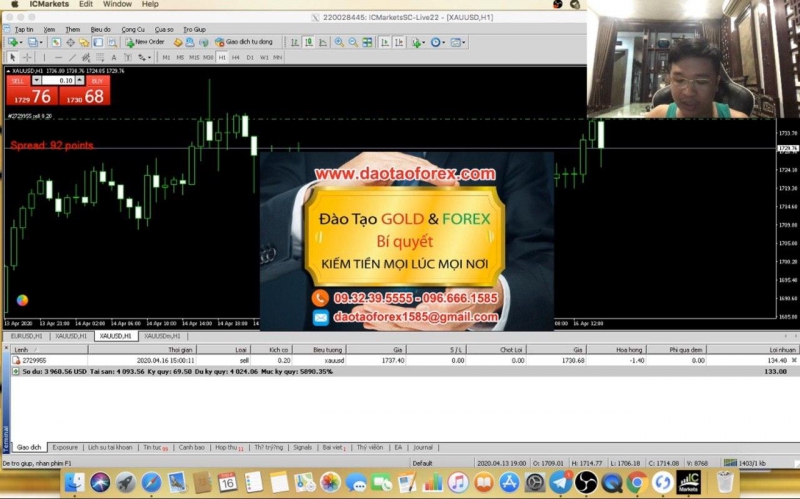The image size is (800, 499).
Task: Switch to the D1 timeframe
Action: coord(250,58)
